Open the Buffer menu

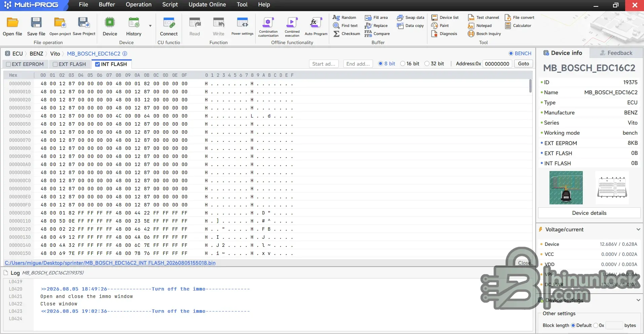pos(107,5)
